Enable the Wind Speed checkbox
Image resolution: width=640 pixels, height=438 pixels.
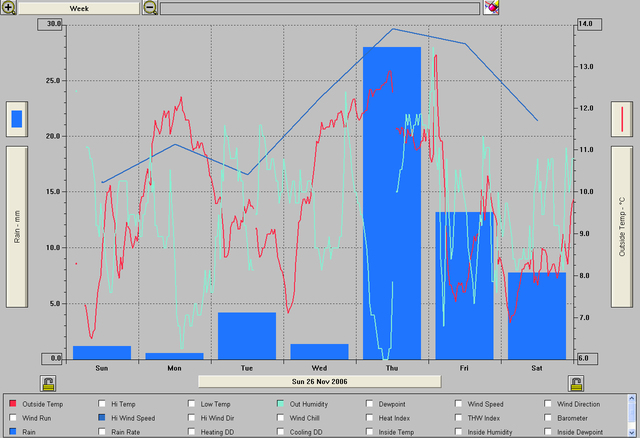(459, 404)
